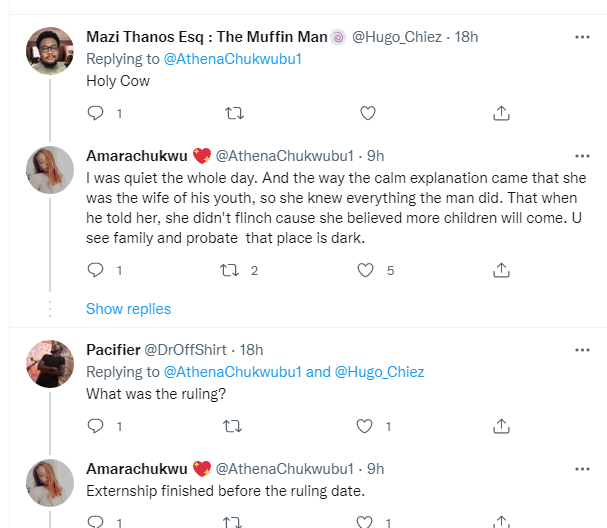Share the "What was the ruling?" tweet

502,426
